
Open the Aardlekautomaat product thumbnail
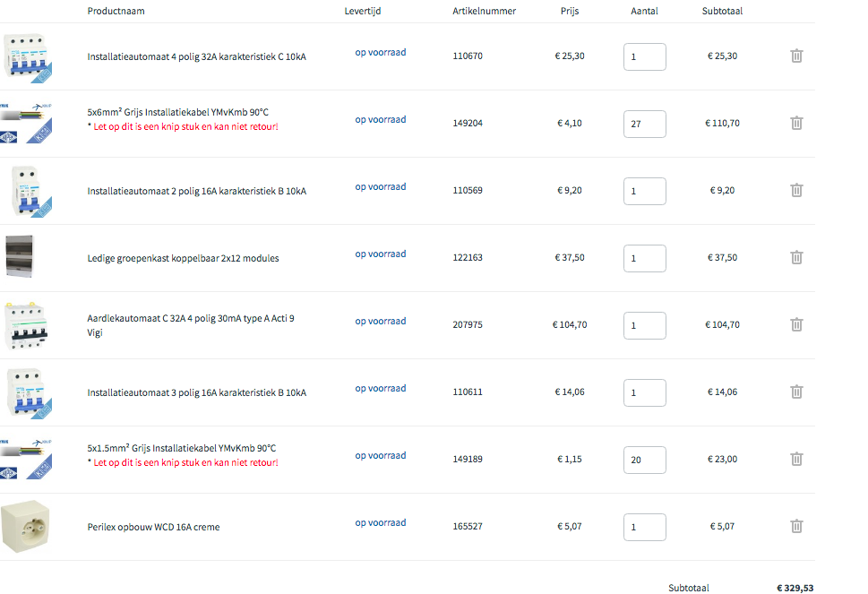coord(25,325)
